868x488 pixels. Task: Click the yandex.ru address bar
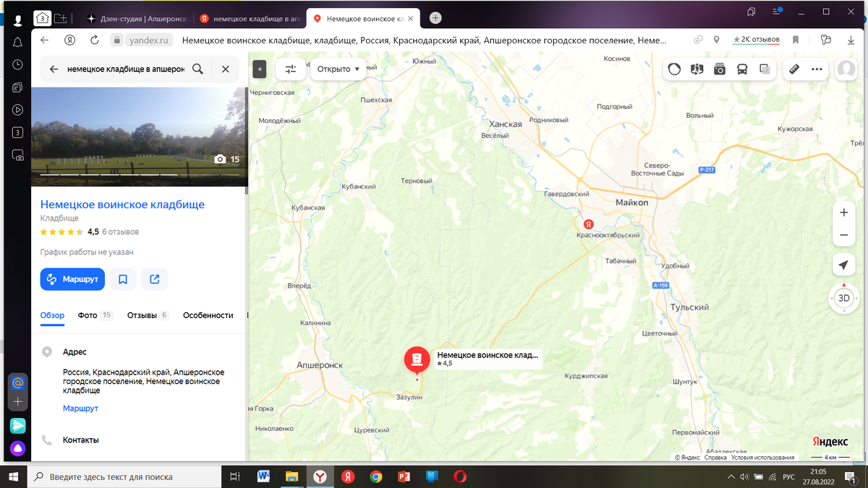tap(149, 40)
